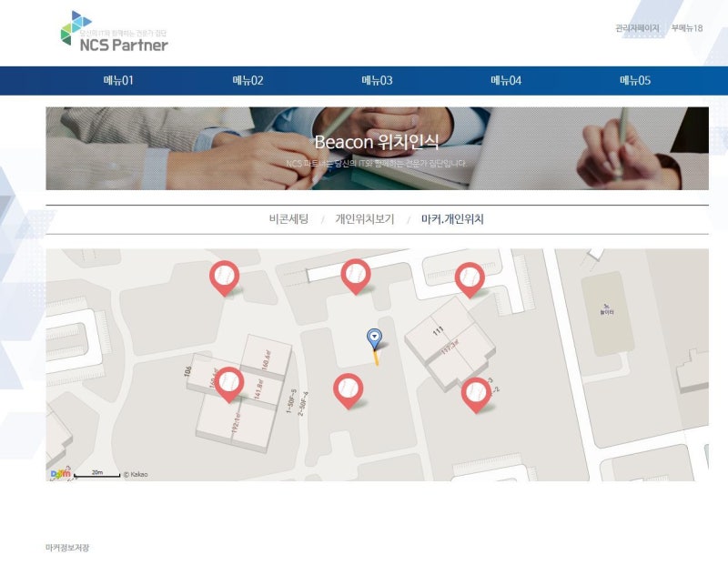The image size is (728, 565).
Task: Open 메뉴04 in navigation bar
Action: click(506, 80)
